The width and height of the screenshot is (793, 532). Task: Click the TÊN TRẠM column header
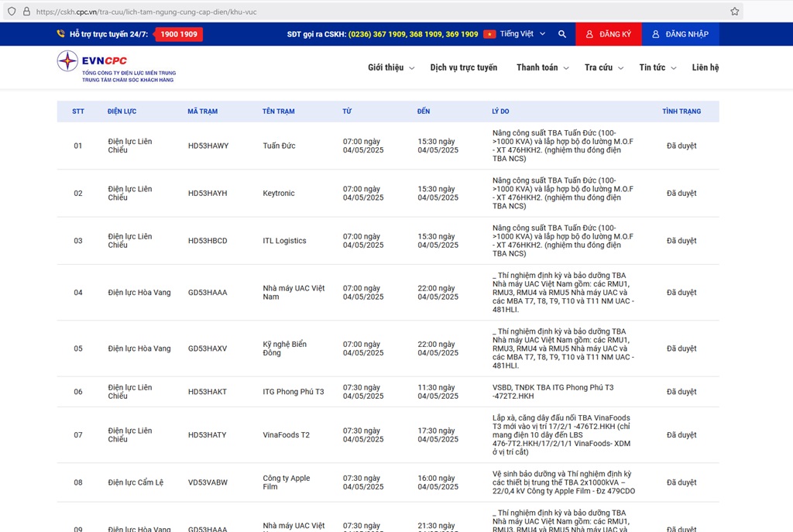pos(278,112)
